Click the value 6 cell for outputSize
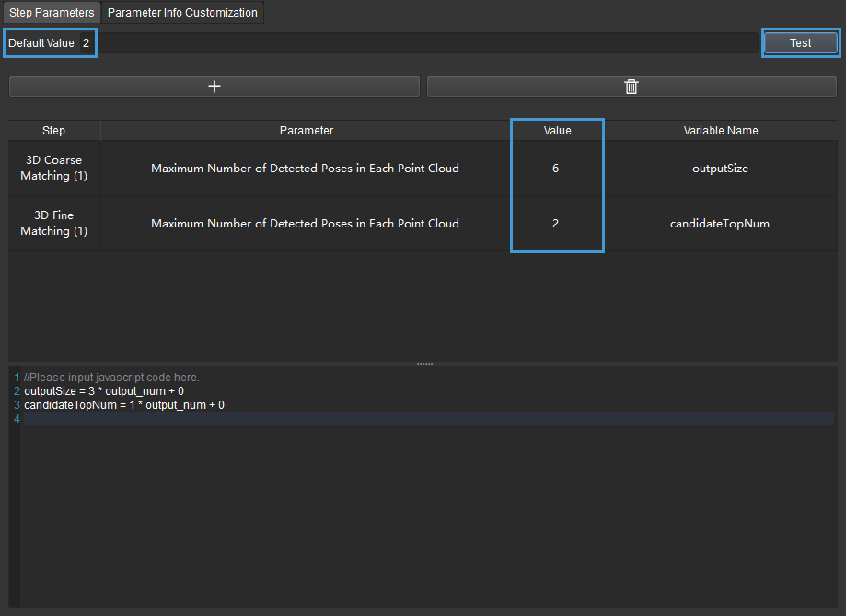Image resolution: width=846 pixels, height=616 pixels. click(x=556, y=169)
